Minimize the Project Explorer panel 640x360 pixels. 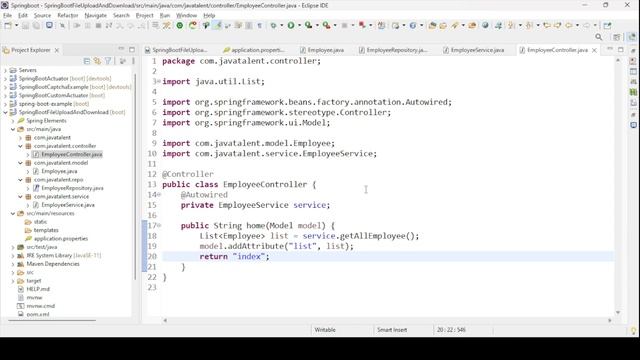(121, 49)
